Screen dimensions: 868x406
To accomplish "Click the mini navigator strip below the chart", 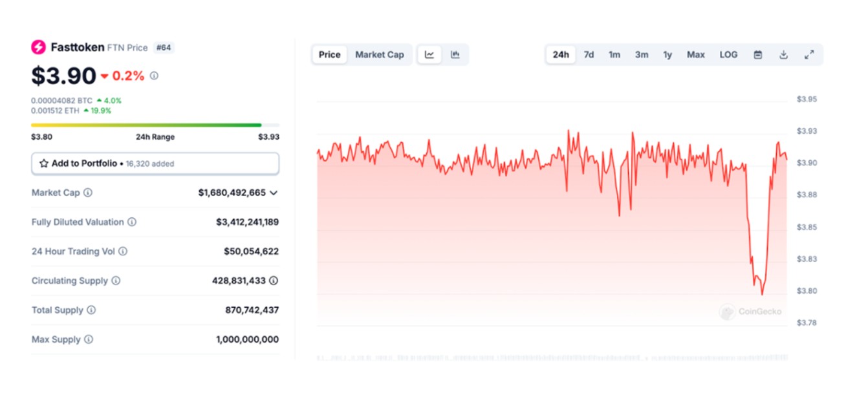I will tap(552, 358).
